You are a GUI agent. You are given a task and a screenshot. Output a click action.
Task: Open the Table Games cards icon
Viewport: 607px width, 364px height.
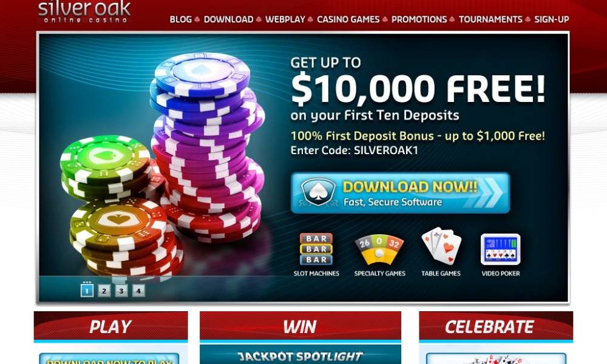point(441,246)
